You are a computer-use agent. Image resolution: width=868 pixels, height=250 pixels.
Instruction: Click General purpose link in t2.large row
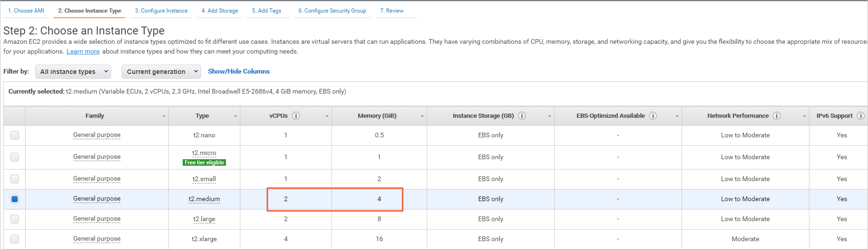97,219
